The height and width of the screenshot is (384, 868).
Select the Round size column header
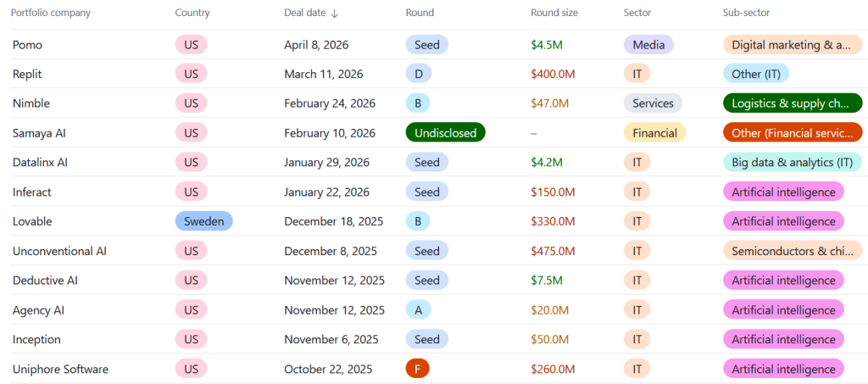tap(554, 13)
